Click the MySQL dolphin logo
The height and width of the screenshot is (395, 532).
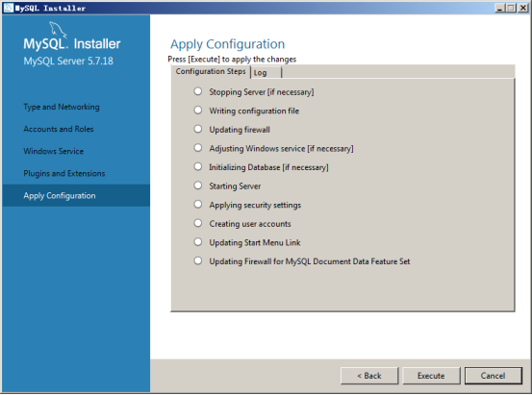[x=58, y=30]
